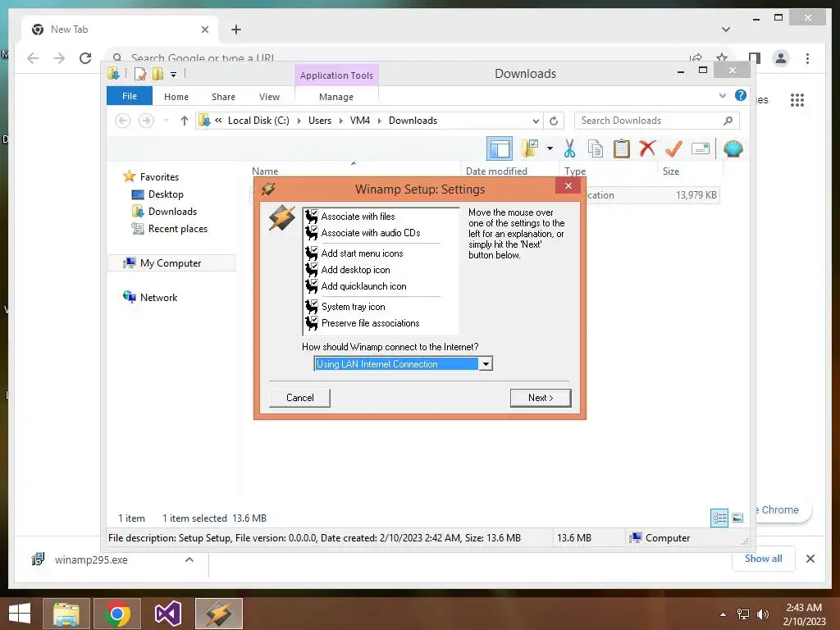Click the scissors Cut icon

tap(569, 148)
